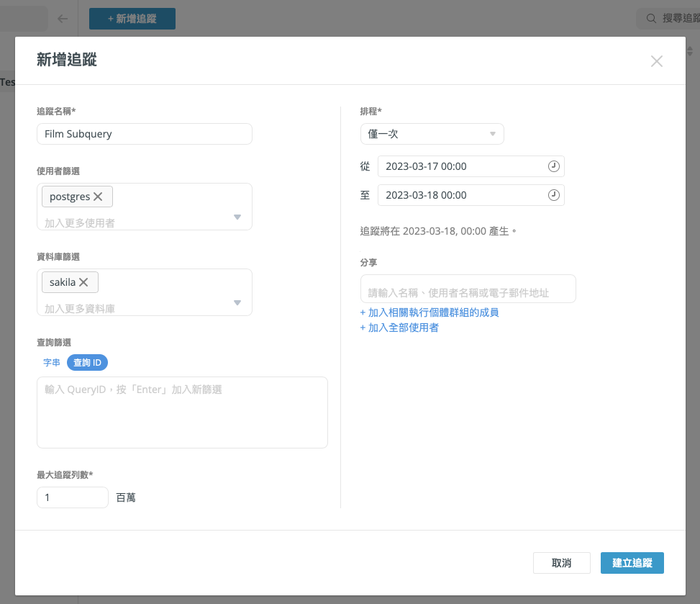Close the 新增追蹤 dialog with the X

coord(656,61)
